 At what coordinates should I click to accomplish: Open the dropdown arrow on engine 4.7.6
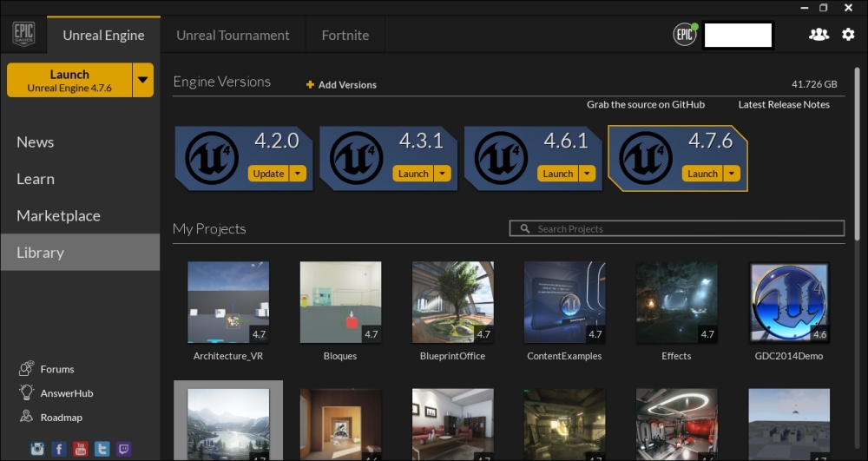732,174
